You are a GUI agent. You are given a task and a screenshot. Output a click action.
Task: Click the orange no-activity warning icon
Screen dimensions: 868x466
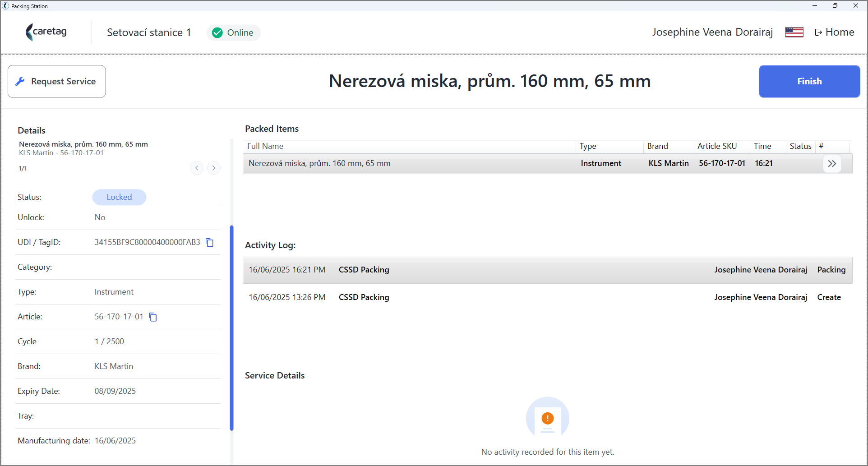[x=547, y=418]
